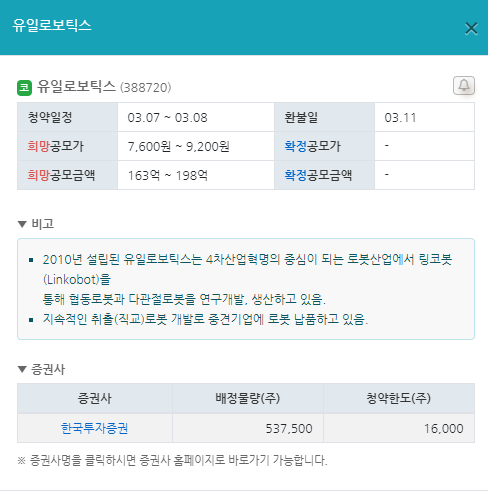Click the note starting 2010년 설립된 유일로보틱스
The image size is (488, 494).
[247, 279]
